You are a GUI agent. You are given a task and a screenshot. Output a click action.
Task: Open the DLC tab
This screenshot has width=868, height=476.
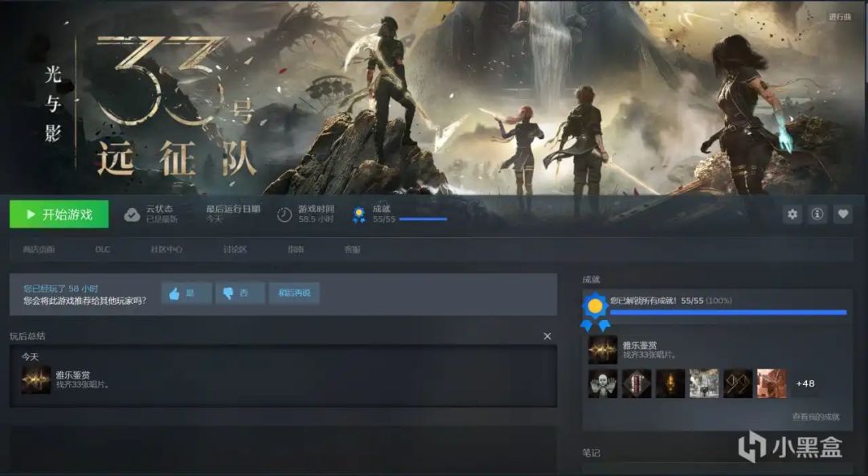102,249
